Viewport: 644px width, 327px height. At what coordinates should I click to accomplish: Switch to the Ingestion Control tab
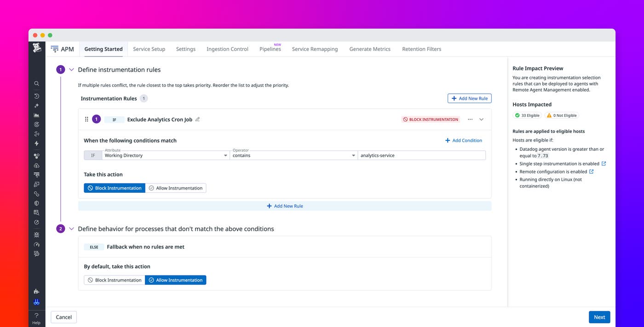pos(227,49)
